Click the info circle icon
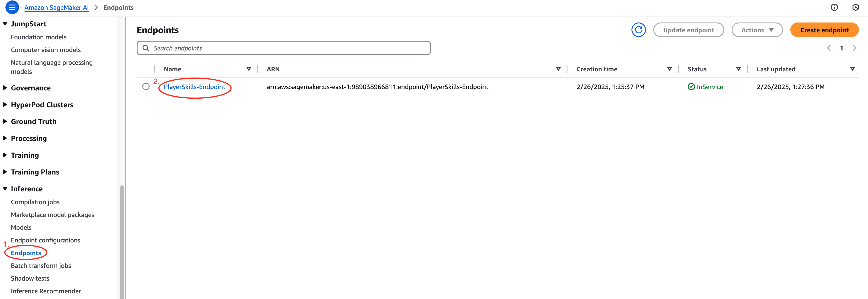 (834, 7)
